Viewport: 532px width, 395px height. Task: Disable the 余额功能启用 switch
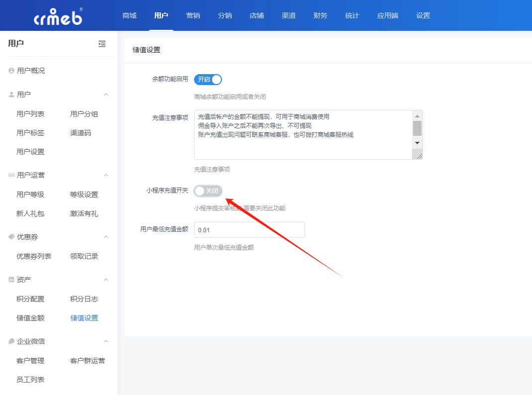pos(208,80)
